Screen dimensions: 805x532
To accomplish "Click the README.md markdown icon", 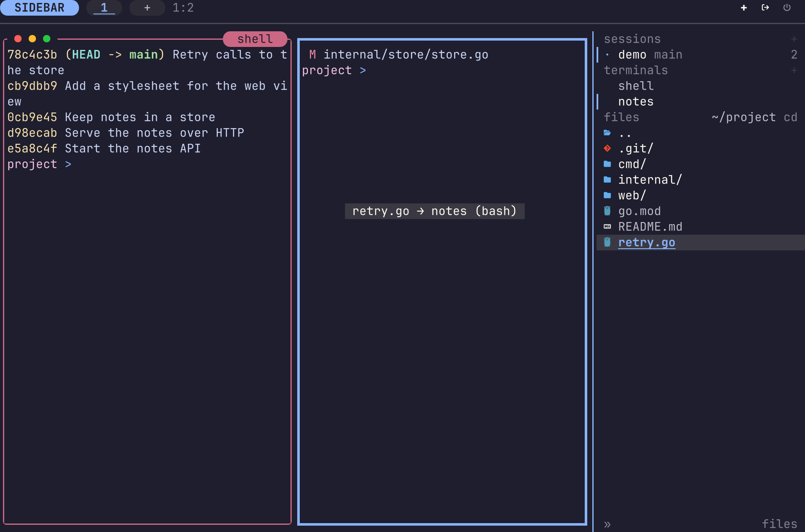I will [607, 227].
